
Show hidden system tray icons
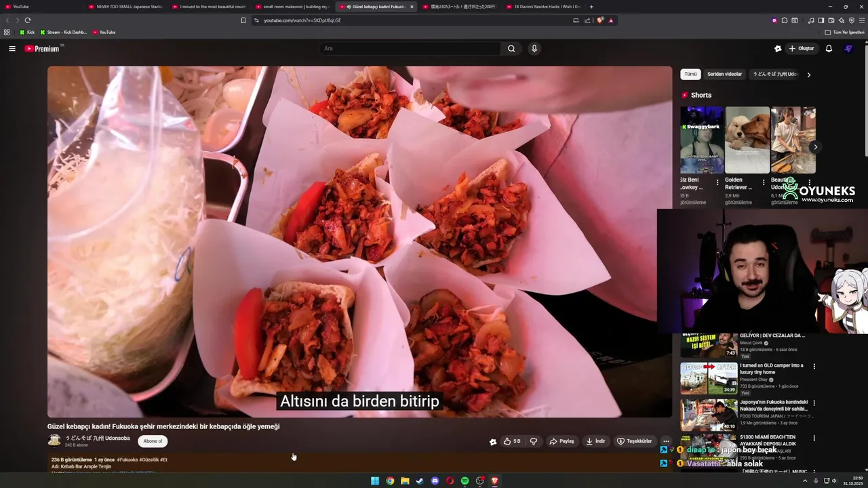coord(806,481)
